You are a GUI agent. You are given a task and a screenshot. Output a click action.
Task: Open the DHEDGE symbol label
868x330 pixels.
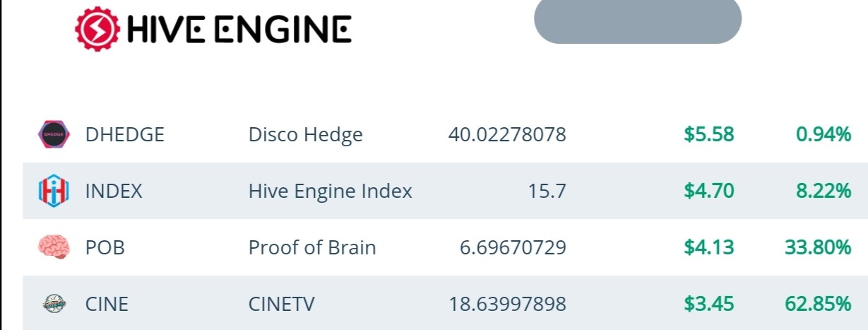point(125,134)
